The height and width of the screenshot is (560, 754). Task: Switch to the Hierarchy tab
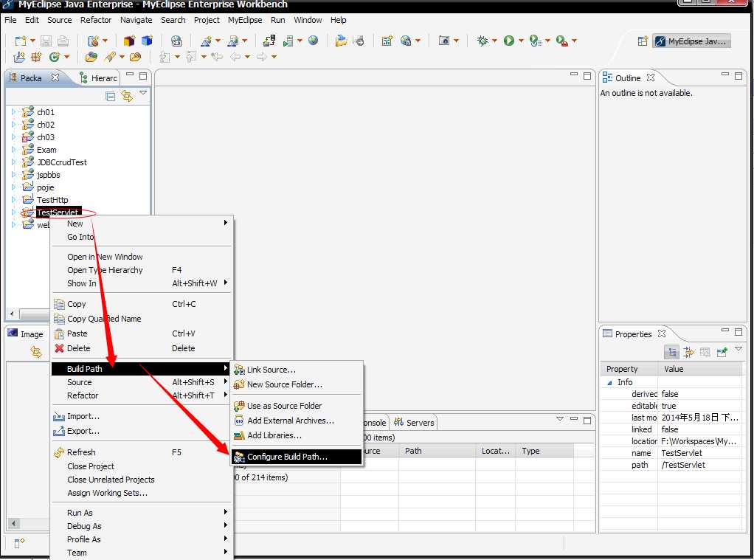click(98, 78)
